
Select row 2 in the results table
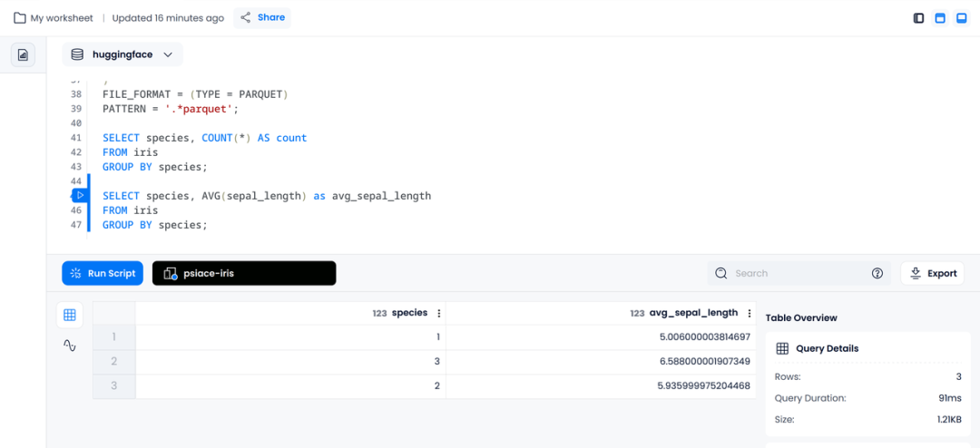pos(114,362)
